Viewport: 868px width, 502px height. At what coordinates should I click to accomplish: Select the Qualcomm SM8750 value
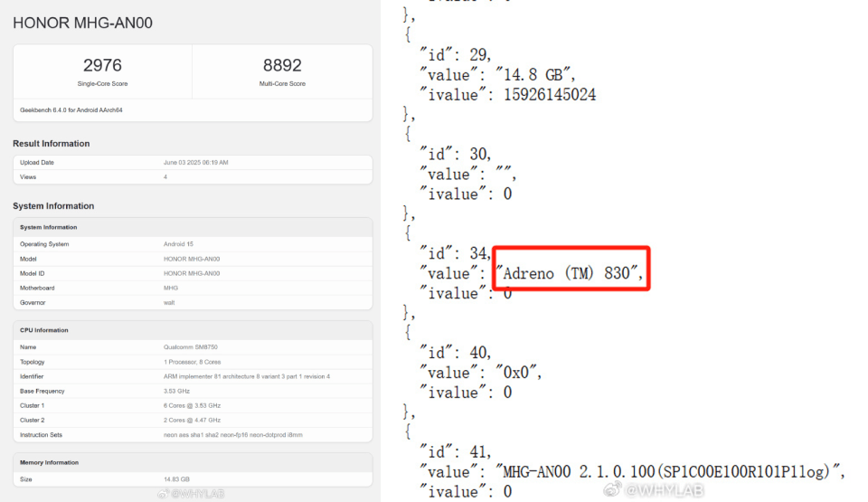(x=191, y=346)
